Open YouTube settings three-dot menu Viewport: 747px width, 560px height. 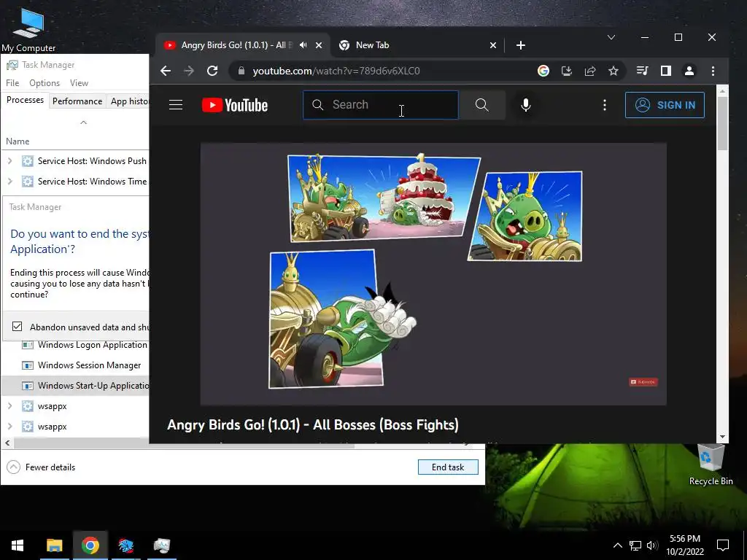(x=605, y=105)
